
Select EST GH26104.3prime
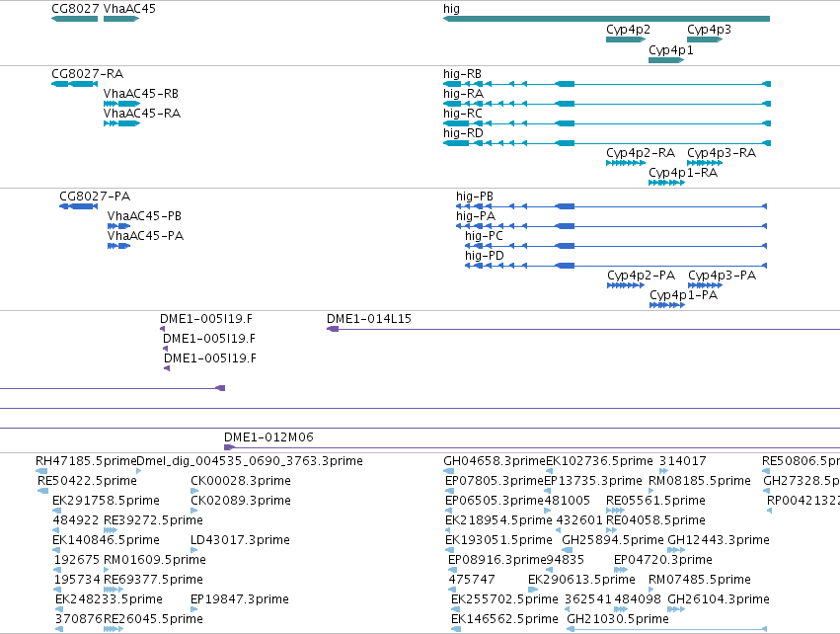676,609
